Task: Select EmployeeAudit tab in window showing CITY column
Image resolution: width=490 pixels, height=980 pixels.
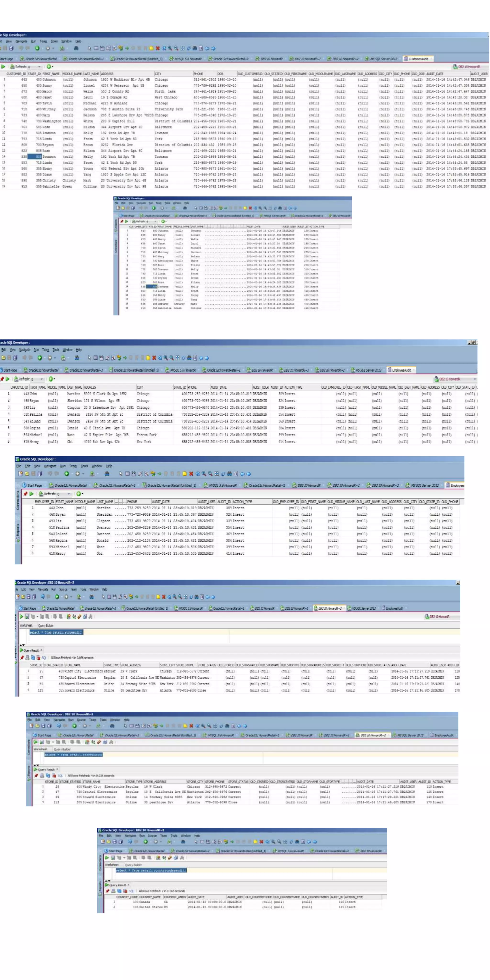Action: [401, 370]
